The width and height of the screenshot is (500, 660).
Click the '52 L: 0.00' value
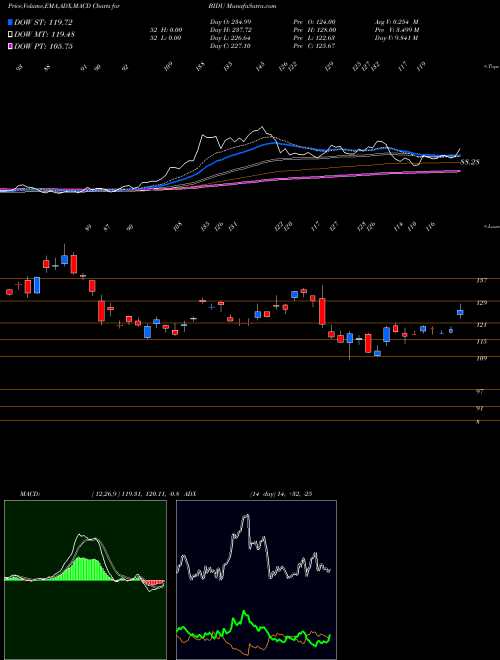[166, 38]
